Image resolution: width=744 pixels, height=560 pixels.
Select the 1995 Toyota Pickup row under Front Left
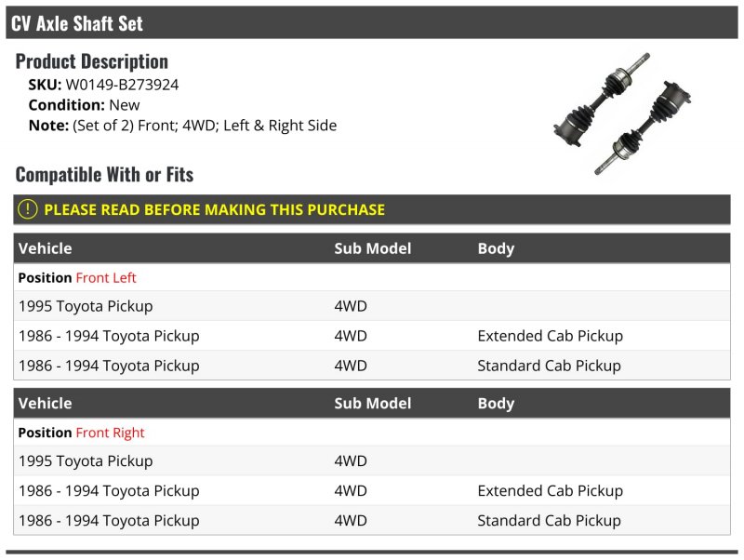pyautogui.click(x=372, y=306)
